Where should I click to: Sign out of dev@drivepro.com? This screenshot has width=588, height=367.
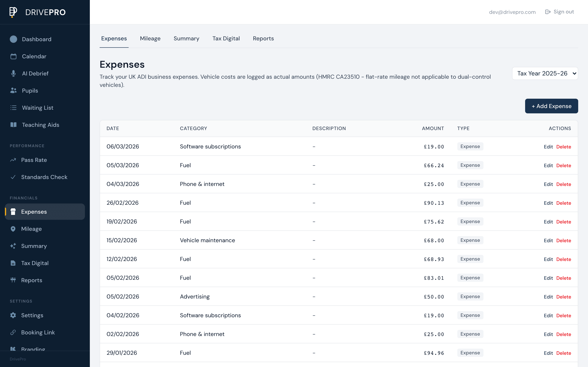(x=559, y=12)
